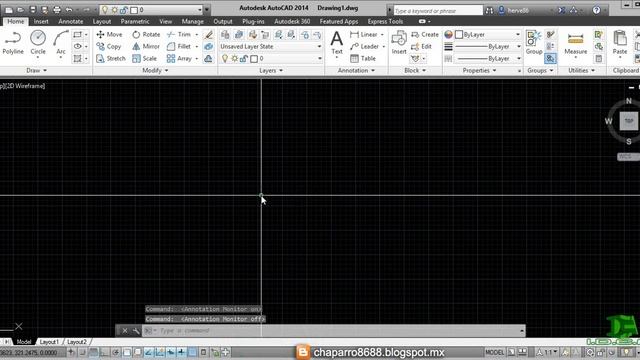Select the Leader tool
Screen dimensions: 640x360
[x=364, y=47]
